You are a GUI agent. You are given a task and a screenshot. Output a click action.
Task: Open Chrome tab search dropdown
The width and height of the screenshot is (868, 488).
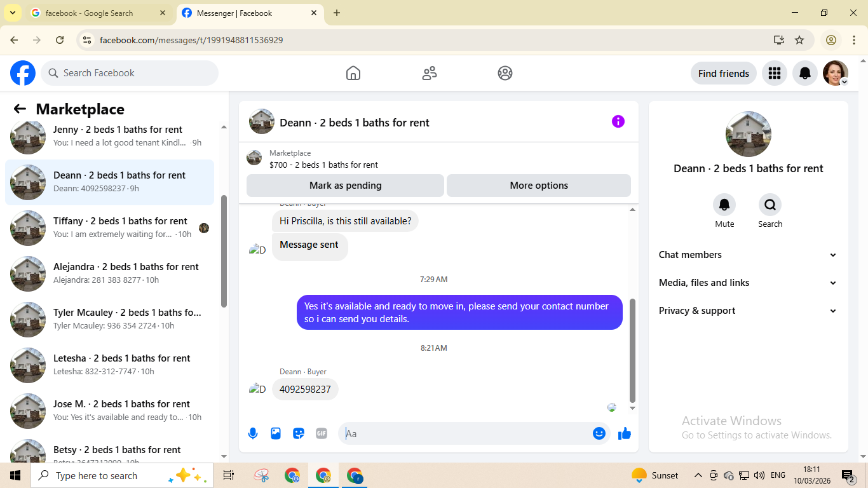pos(12,13)
